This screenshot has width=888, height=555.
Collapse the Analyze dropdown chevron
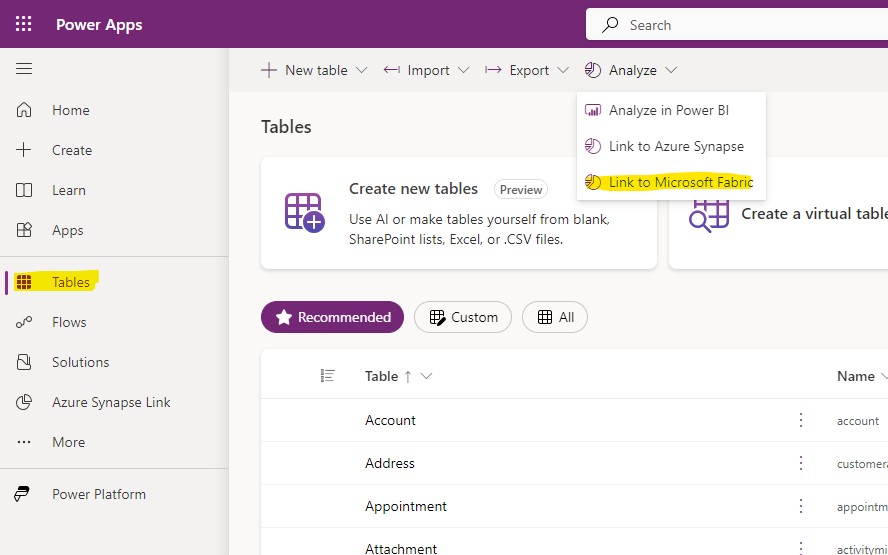(671, 70)
